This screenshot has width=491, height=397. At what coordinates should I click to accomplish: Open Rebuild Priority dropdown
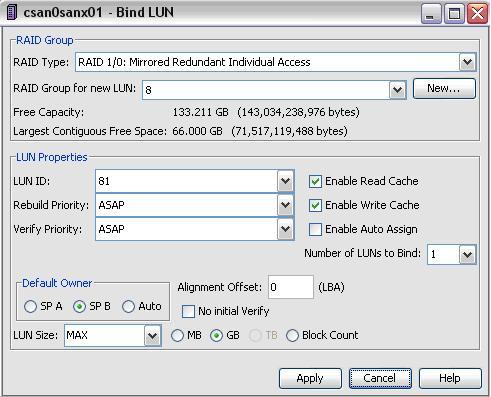click(x=285, y=205)
